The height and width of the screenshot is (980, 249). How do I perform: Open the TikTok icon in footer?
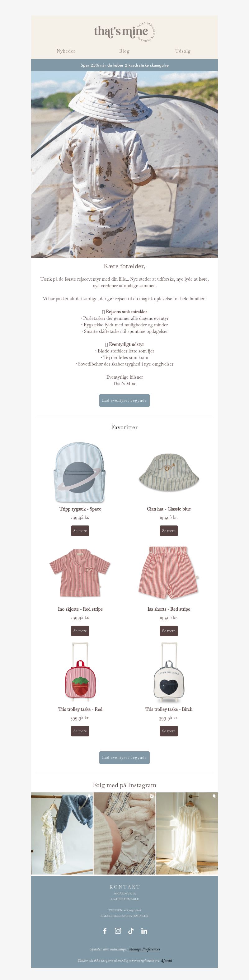coord(131,931)
